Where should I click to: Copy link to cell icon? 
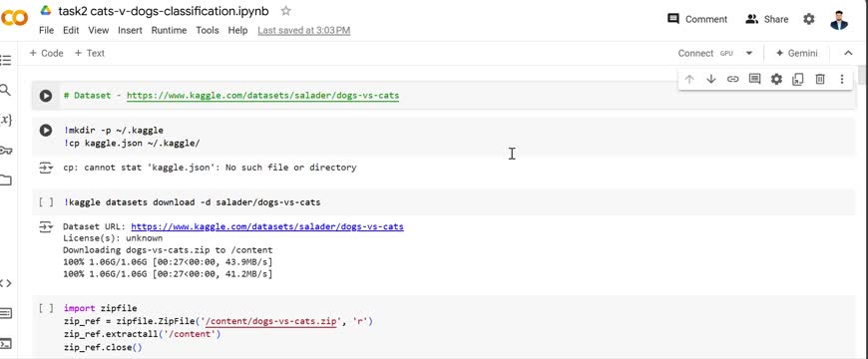coord(733,79)
